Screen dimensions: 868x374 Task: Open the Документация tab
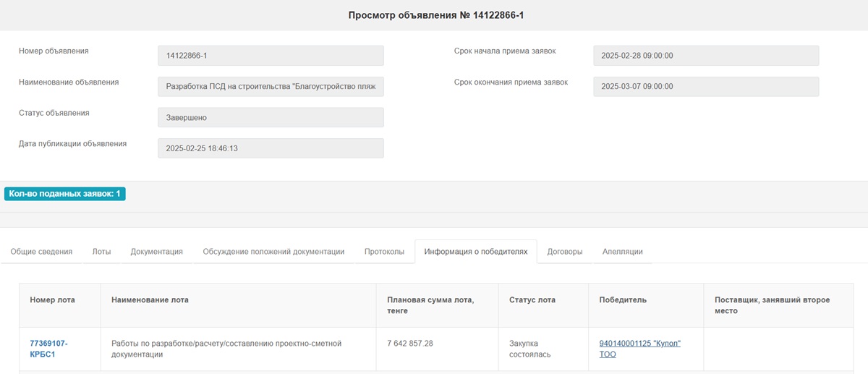pos(156,252)
